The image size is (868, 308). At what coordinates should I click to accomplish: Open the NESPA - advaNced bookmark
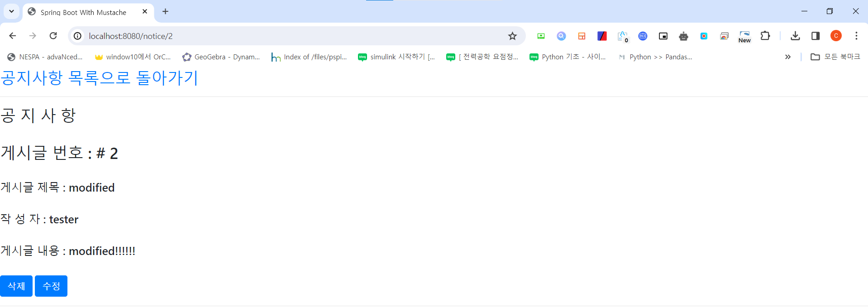[x=45, y=57]
